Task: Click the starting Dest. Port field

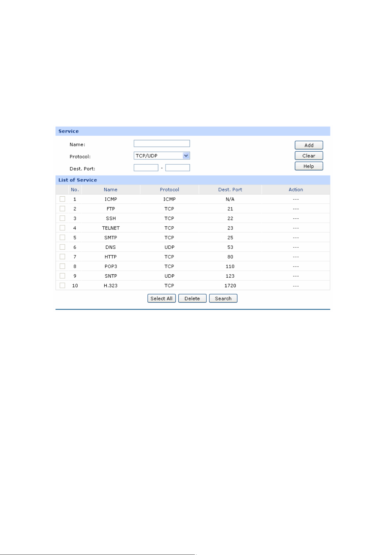Action: [146, 168]
